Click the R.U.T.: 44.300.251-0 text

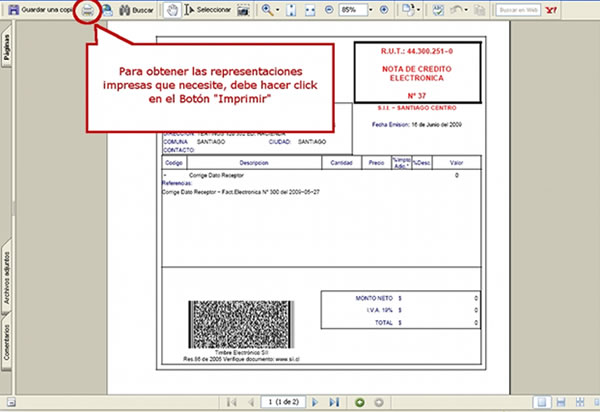pos(417,51)
